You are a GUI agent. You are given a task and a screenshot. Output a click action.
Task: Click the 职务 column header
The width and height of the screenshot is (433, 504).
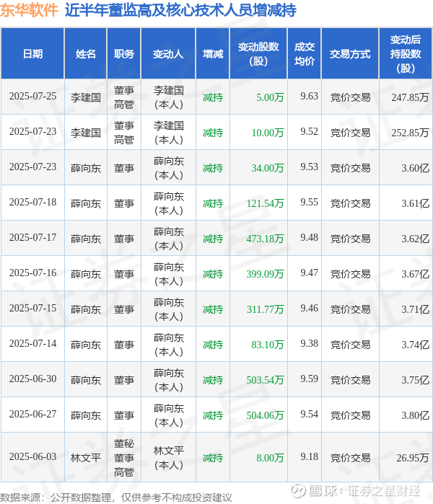coord(124,53)
